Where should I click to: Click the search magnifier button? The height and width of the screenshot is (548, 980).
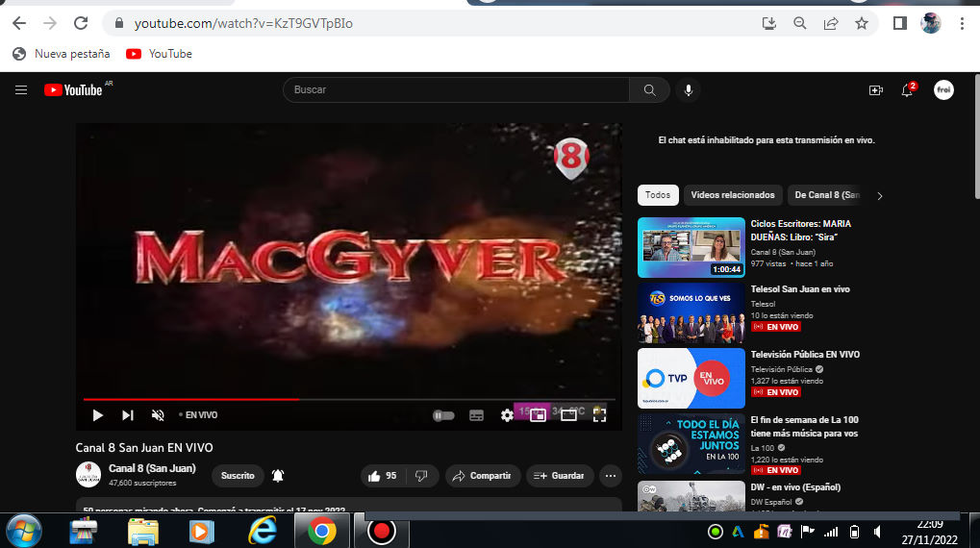click(649, 90)
